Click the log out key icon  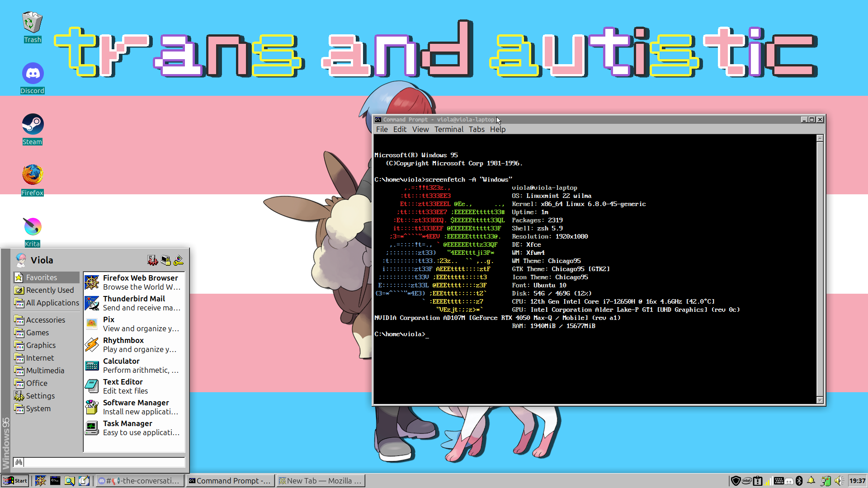pos(178,260)
